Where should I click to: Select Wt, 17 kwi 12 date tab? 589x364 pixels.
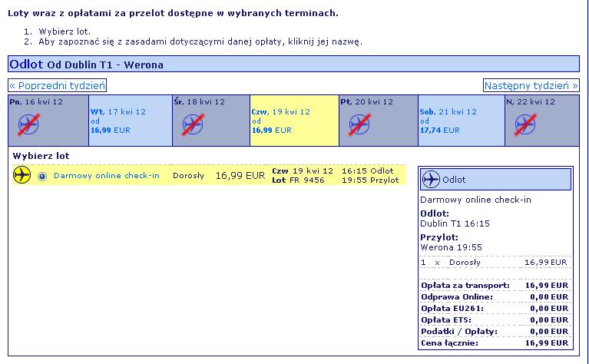point(131,121)
